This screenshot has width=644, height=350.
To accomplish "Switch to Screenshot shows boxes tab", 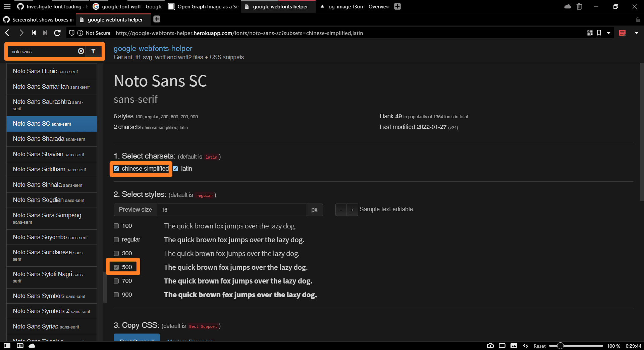I will [39, 19].
